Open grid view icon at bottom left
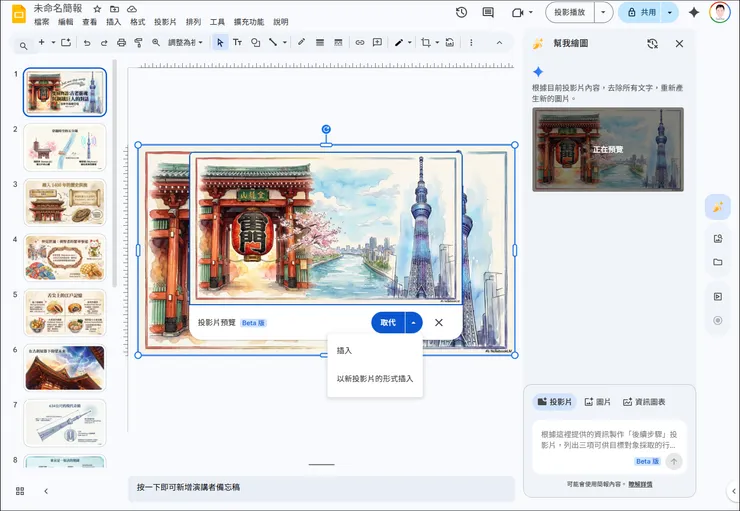The height and width of the screenshot is (511, 740). (x=20, y=491)
